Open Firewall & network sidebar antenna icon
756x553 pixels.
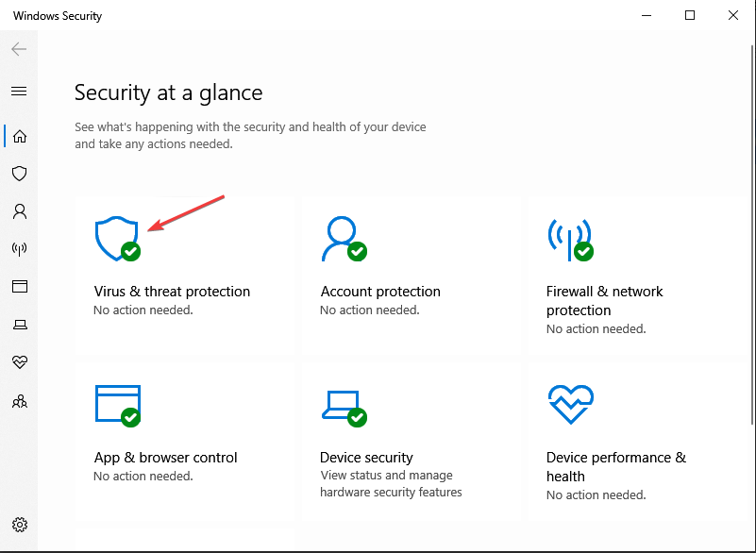coord(19,249)
